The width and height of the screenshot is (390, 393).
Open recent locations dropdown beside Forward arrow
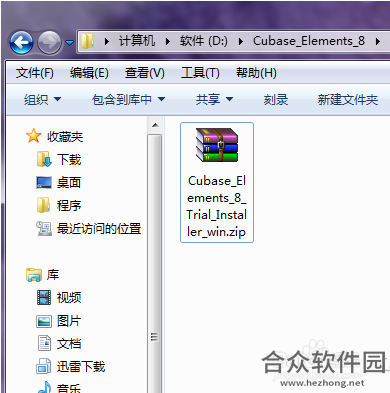[x=69, y=42]
